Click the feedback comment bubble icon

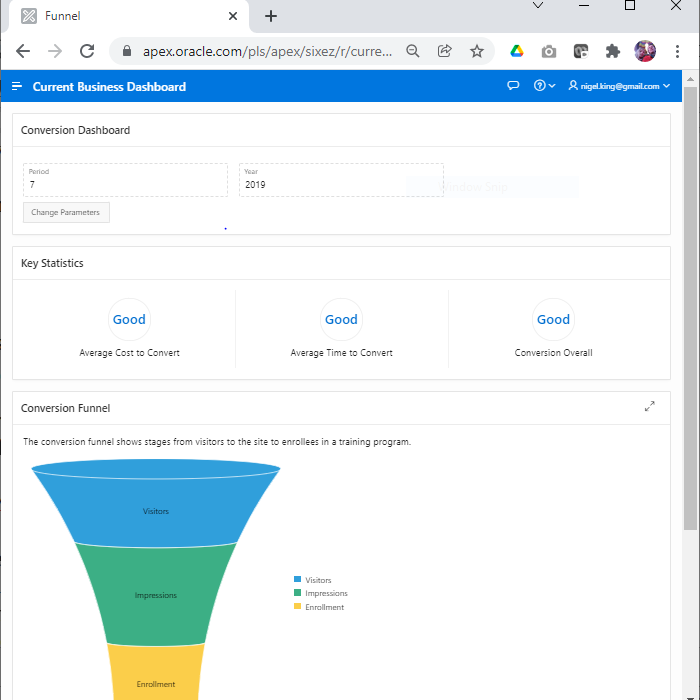(513, 86)
